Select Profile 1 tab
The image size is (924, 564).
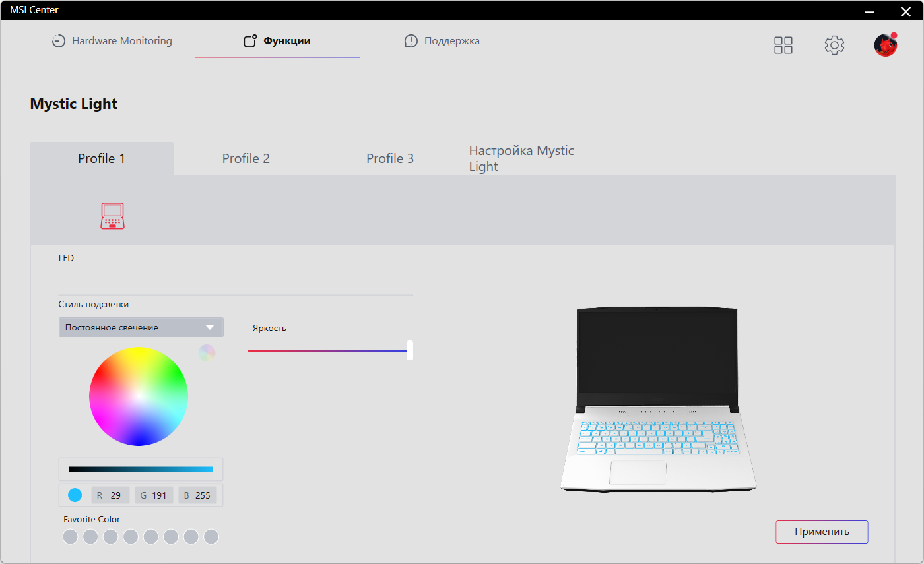(102, 159)
